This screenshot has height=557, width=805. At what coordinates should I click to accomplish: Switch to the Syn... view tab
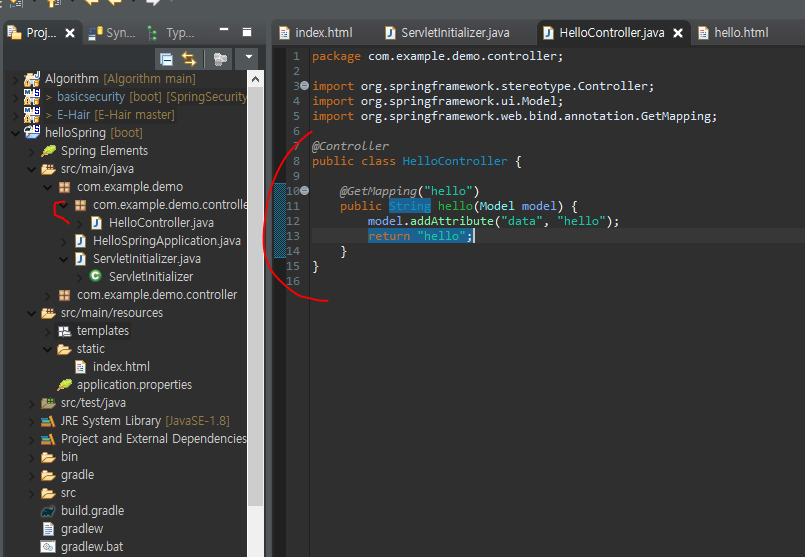point(112,33)
